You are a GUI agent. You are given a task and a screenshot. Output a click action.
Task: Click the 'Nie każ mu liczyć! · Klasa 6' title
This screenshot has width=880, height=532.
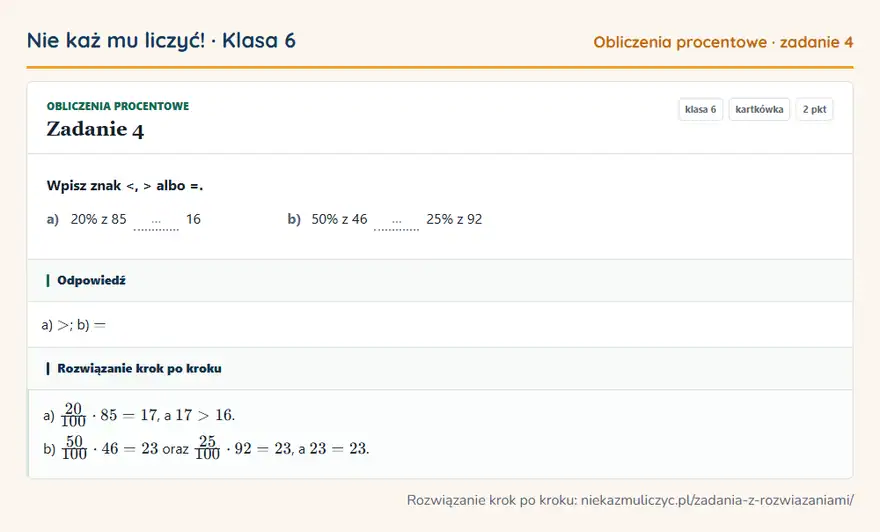tap(161, 40)
